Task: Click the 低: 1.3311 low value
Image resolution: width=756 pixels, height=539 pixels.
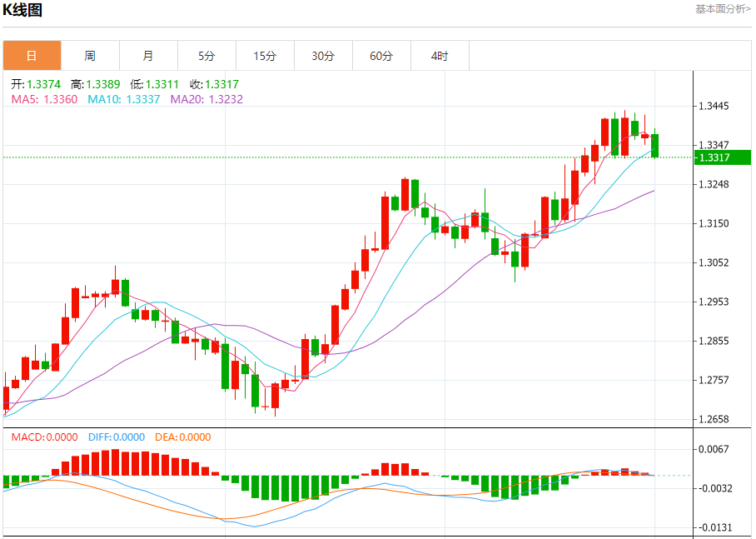Action: [155, 84]
